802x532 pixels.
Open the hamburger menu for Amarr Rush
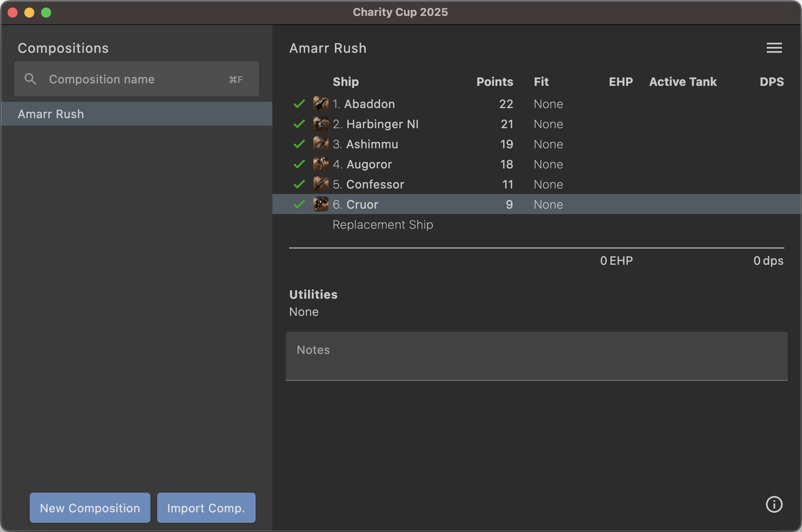(x=774, y=48)
